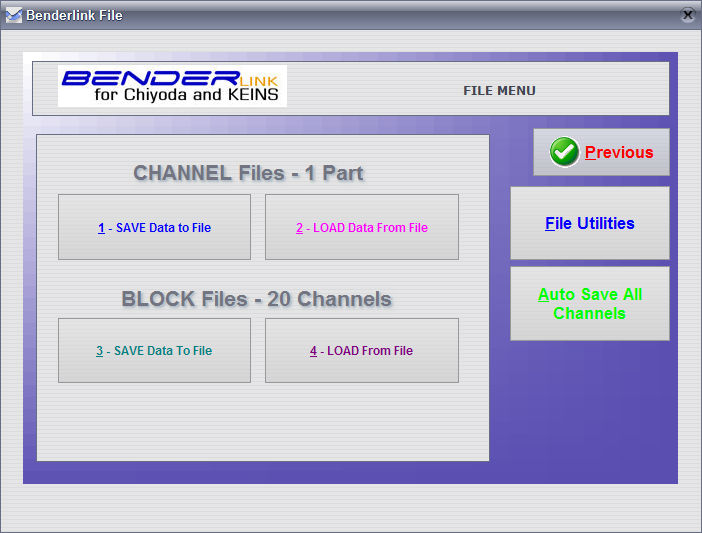Click the Benderlink envelope icon in title bar
The width and height of the screenshot is (702, 533).
(13, 15)
